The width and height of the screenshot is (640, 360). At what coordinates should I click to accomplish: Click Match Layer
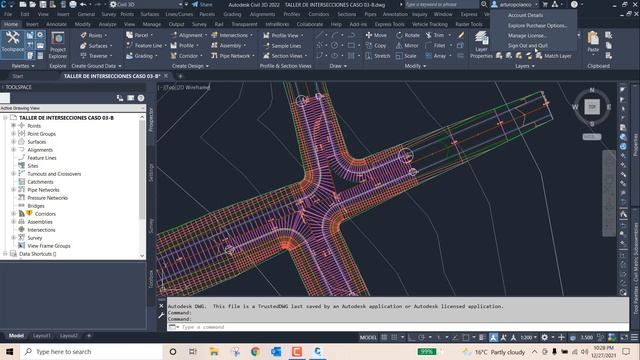click(553, 56)
